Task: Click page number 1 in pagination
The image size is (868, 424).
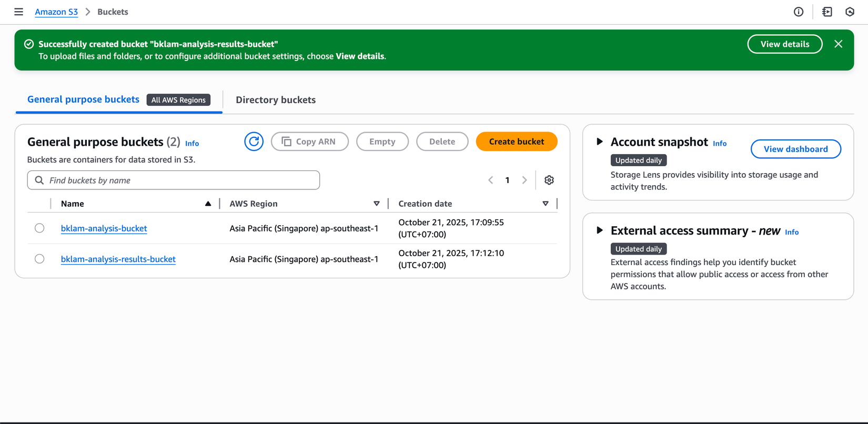Action: 507,180
